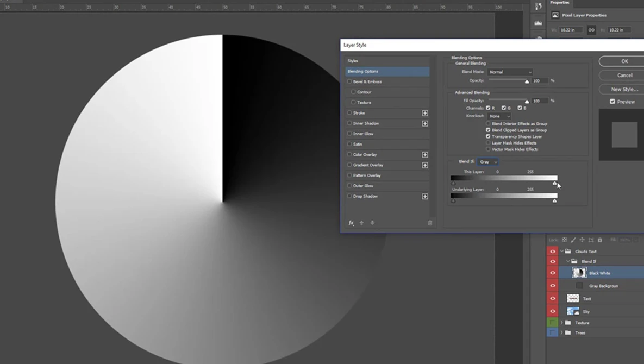Click the Underlying Layer white slider handle
The image size is (644, 364).
tap(554, 200)
